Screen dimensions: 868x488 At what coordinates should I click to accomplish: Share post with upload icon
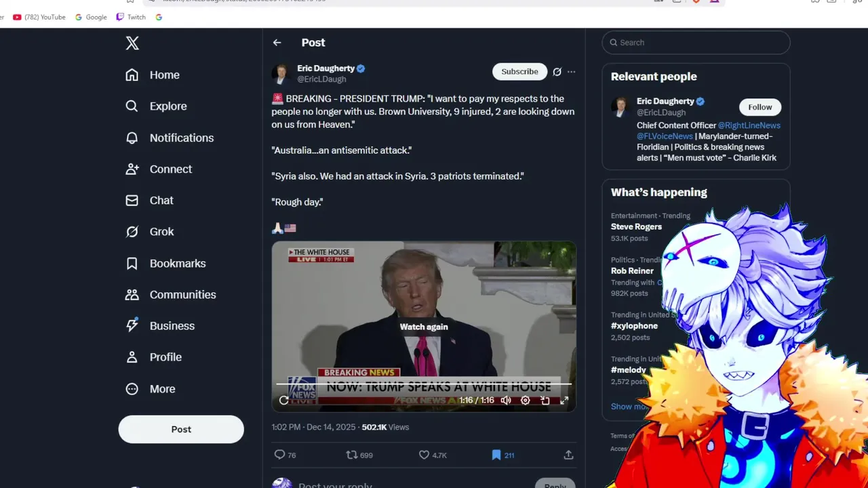[568, 455]
